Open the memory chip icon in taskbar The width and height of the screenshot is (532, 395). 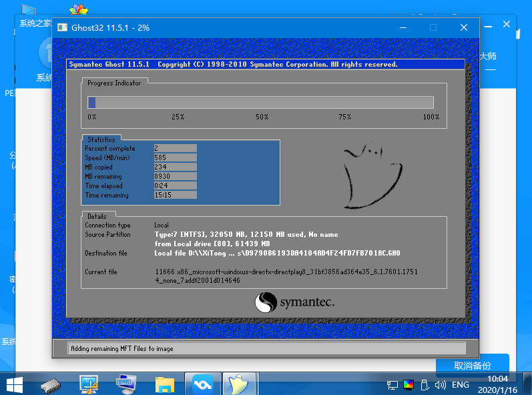coord(51,384)
